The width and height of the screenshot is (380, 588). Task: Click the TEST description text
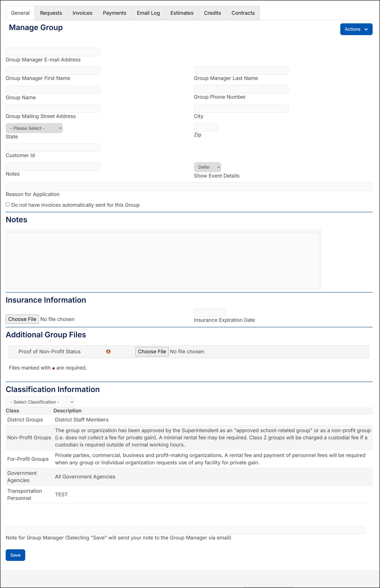(x=61, y=494)
